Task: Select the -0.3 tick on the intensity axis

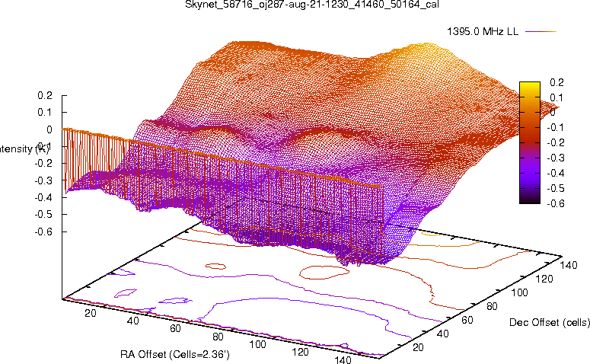Action: coord(43,180)
